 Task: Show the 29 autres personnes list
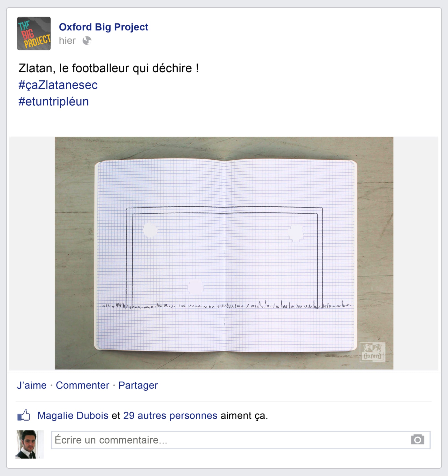tap(170, 416)
